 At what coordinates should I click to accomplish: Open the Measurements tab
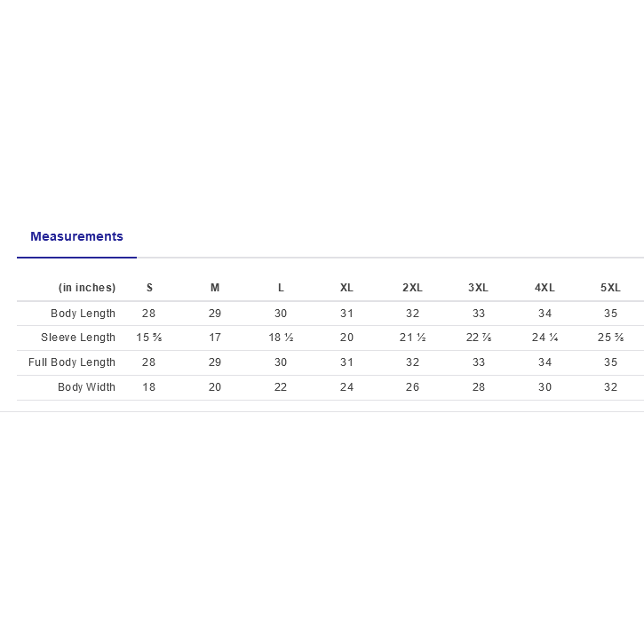(76, 236)
